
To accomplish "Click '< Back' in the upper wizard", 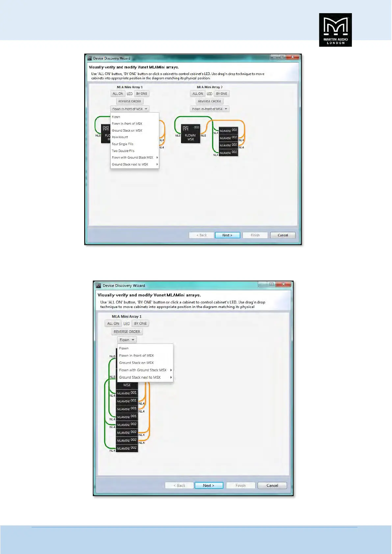I will click(201, 235).
